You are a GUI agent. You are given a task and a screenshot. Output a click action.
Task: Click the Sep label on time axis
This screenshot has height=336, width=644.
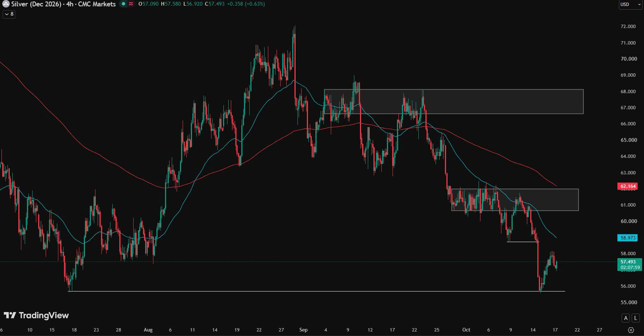point(303,330)
